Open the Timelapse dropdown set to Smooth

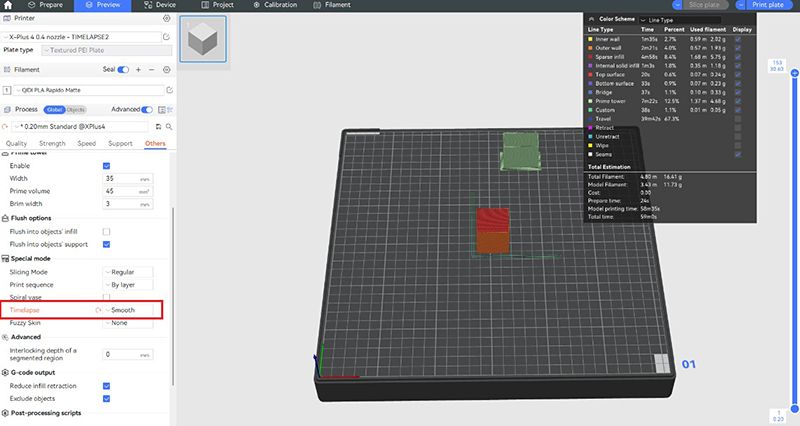[x=130, y=311]
